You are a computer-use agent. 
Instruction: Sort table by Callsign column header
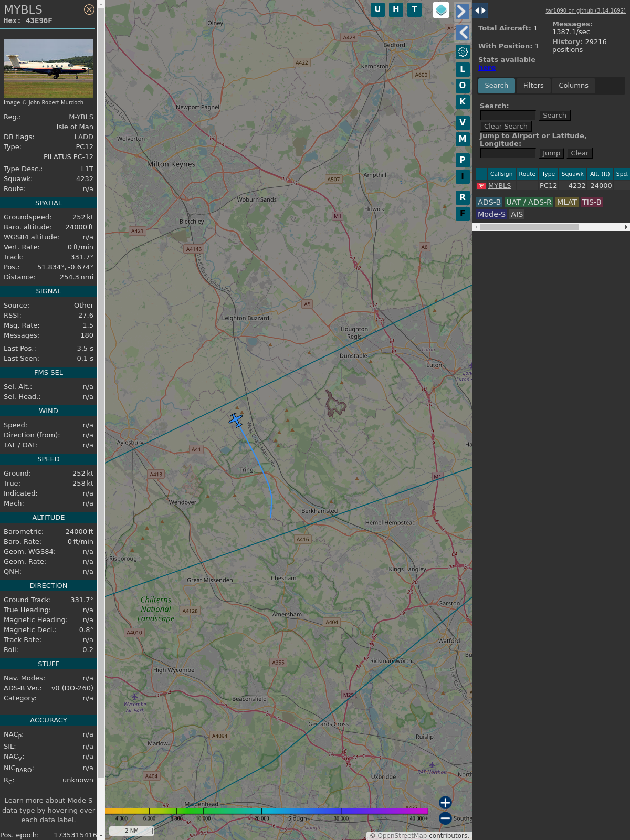pyautogui.click(x=501, y=174)
